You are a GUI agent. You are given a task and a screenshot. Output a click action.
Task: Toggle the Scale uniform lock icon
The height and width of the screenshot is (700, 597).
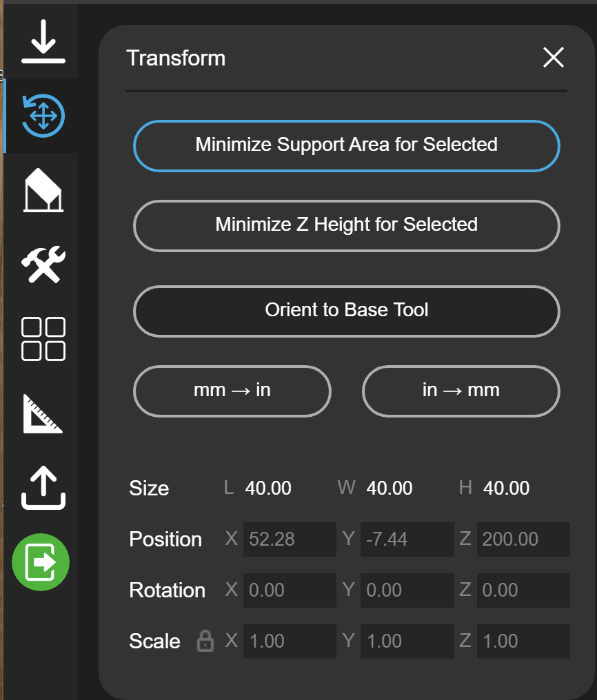point(205,641)
